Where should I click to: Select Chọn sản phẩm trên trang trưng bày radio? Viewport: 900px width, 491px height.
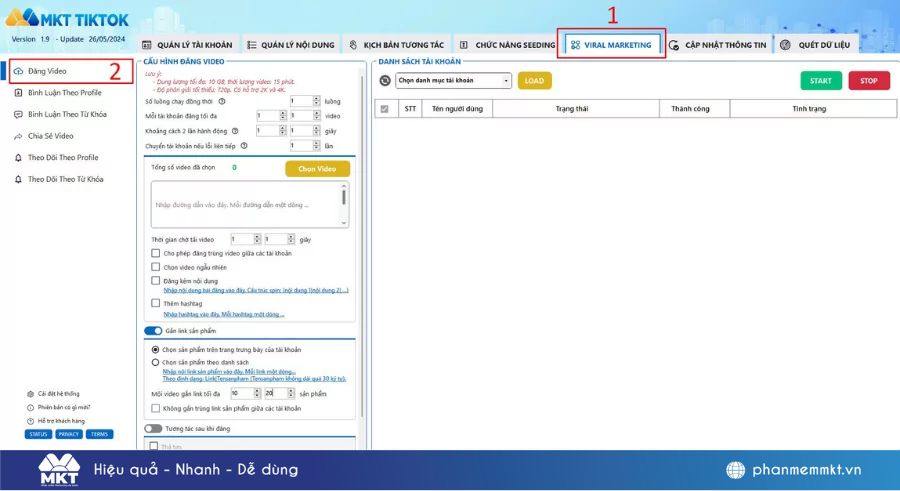[155, 349]
